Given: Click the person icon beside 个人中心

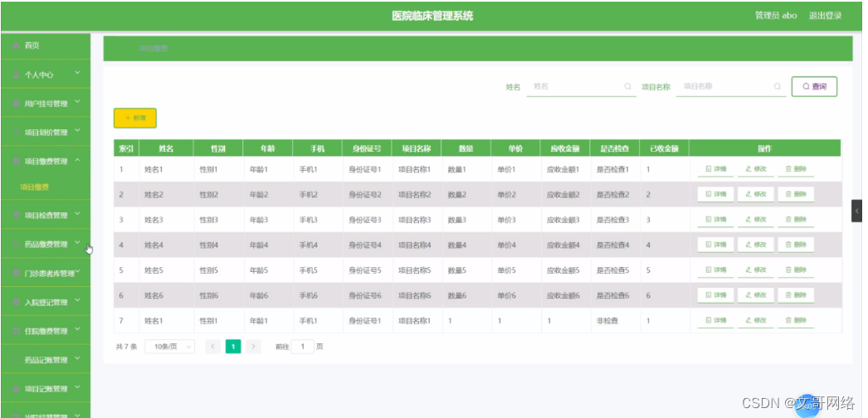Looking at the screenshot, I should click(x=17, y=75).
